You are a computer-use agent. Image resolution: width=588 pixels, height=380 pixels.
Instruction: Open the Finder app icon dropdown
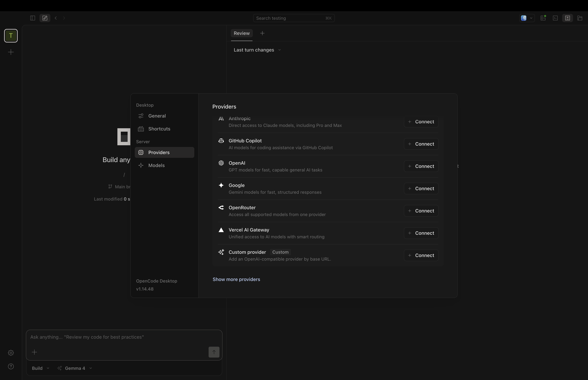coord(527,18)
